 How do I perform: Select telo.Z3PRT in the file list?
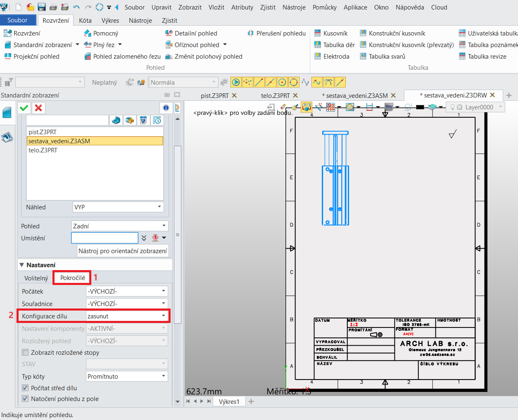click(43, 150)
